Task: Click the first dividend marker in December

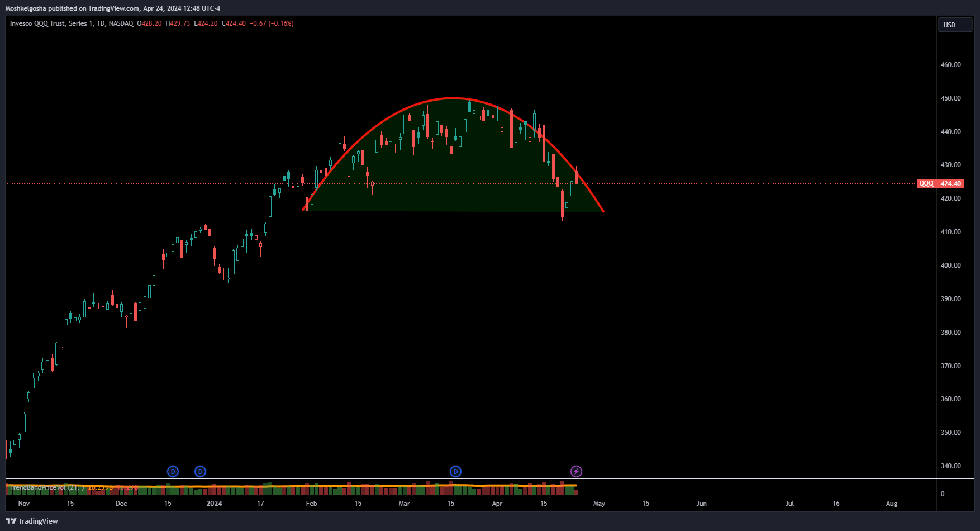Action: (x=173, y=471)
